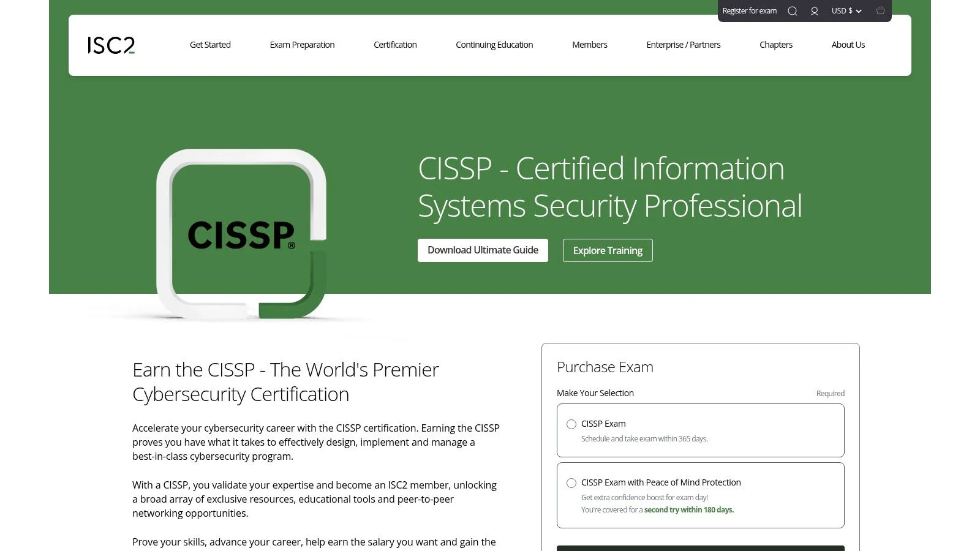Open the Members menu

pyautogui.click(x=590, y=45)
